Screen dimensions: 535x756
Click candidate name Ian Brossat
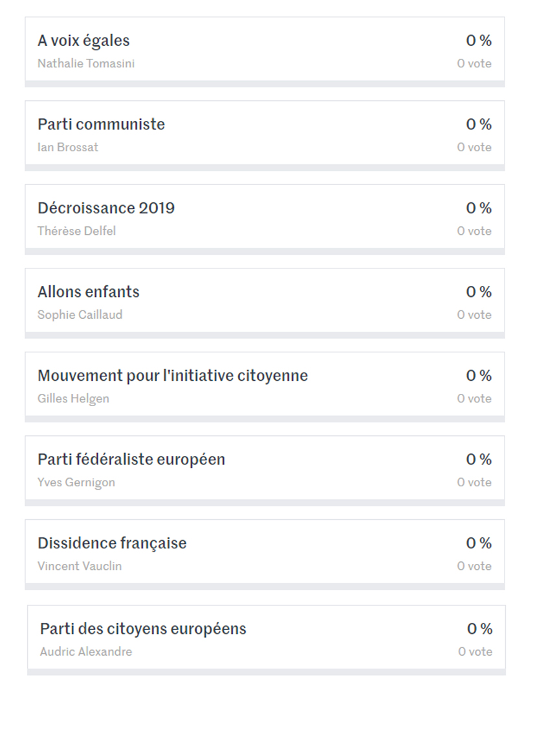coord(67,147)
